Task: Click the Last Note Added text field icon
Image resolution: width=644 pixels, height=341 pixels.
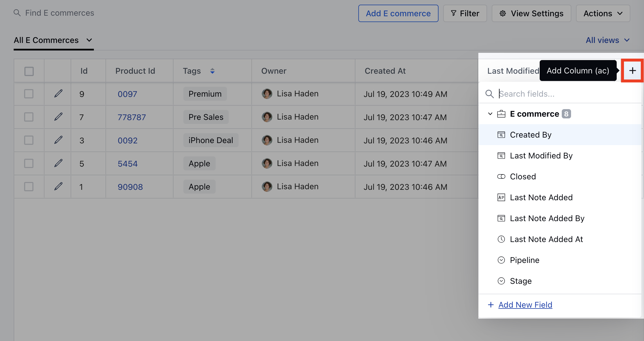Action: 501,197
